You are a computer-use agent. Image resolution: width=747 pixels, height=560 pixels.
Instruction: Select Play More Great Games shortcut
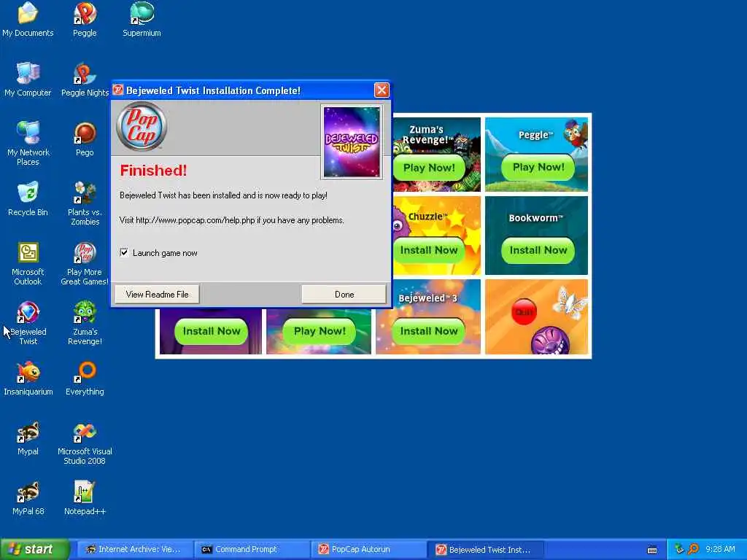pyautogui.click(x=85, y=263)
